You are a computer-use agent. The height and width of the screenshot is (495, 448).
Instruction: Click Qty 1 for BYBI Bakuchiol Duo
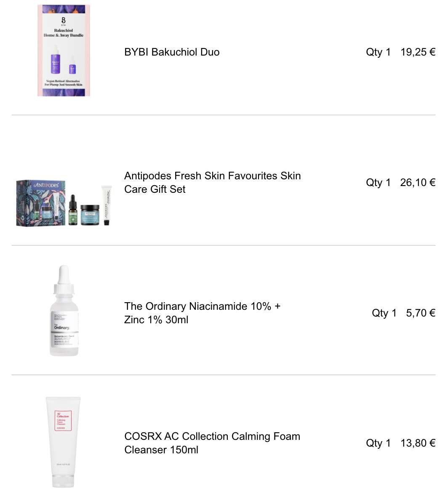(x=378, y=52)
